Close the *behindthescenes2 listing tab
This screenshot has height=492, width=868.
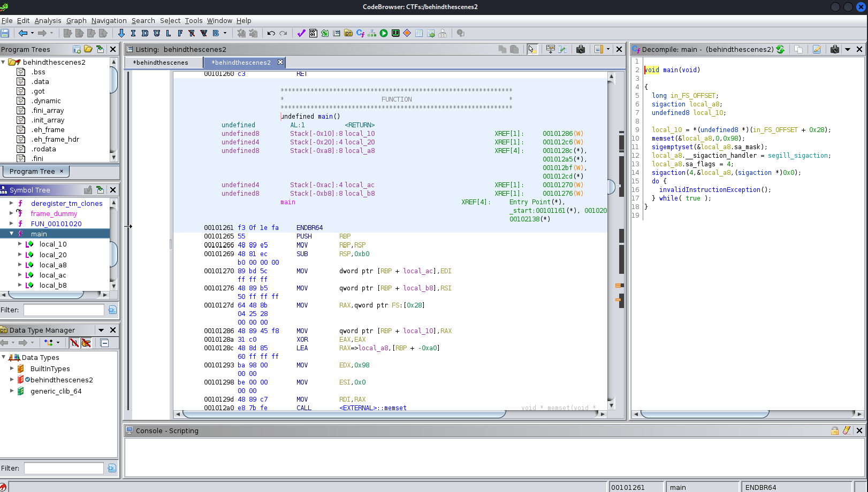click(280, 62)
